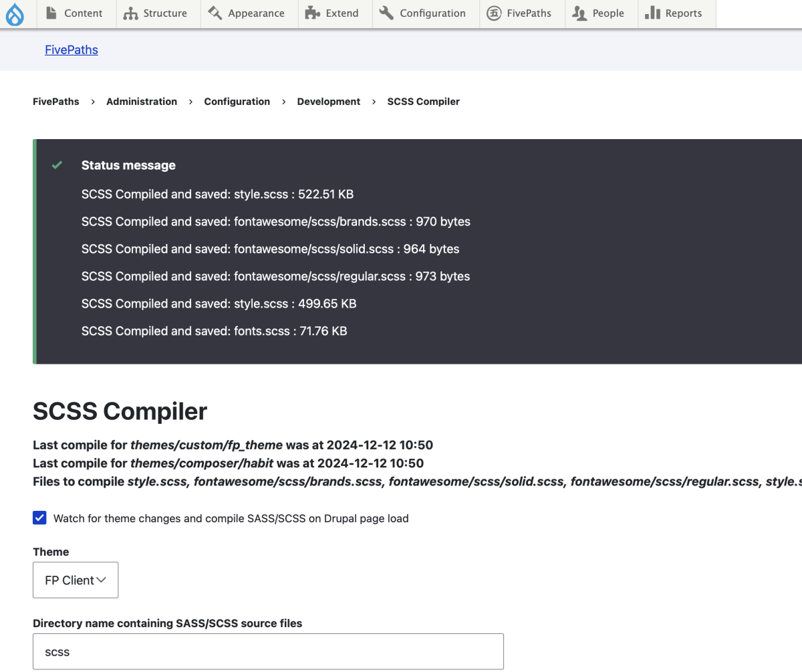
Task: Click the green status checkmark icon
Action: click(x=57, y=164)
